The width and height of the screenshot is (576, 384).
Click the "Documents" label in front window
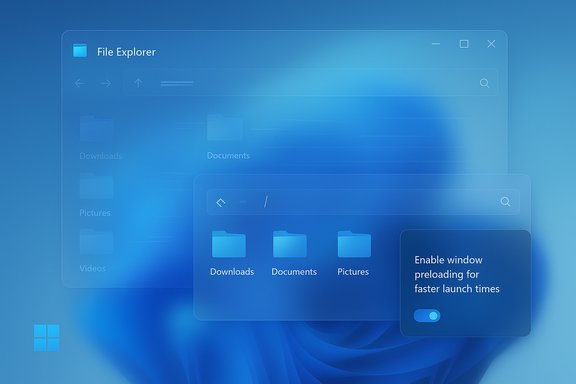point(294,272)
